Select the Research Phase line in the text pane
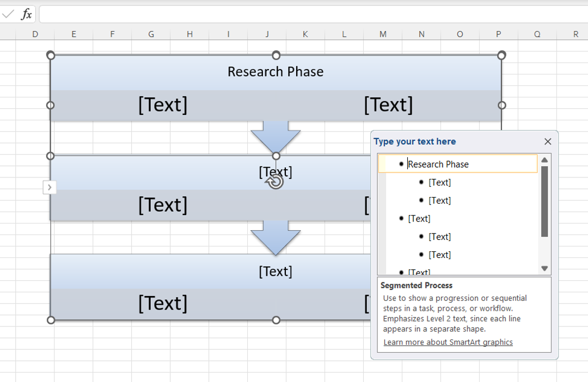 point(438,164)
